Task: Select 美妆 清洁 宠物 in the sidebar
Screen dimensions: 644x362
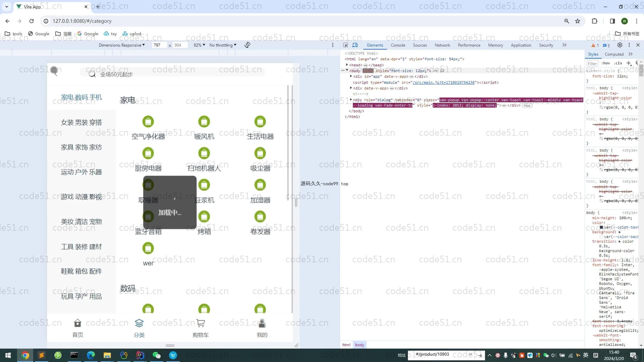Action: 81,221
